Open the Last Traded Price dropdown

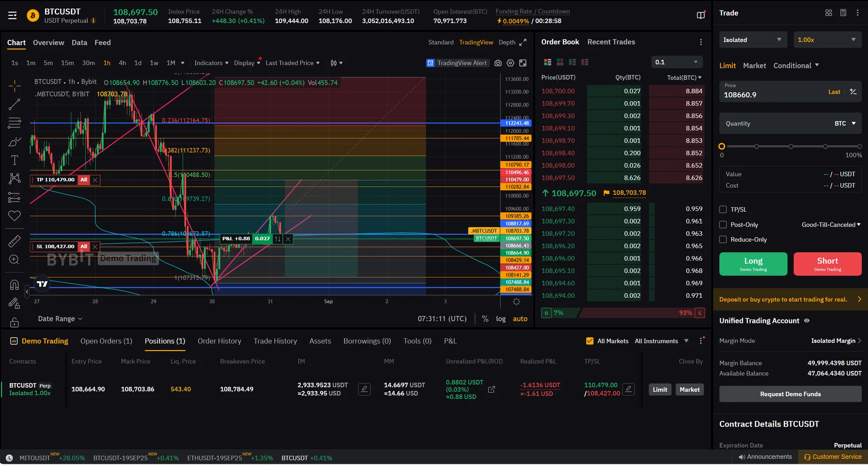point(292,63)
